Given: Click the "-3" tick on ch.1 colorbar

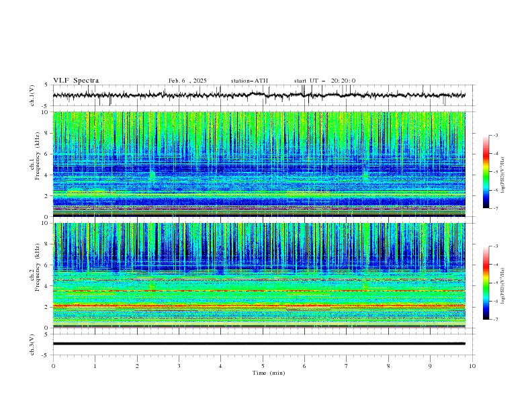Looking at the screenshot, I should coord(496,135).
